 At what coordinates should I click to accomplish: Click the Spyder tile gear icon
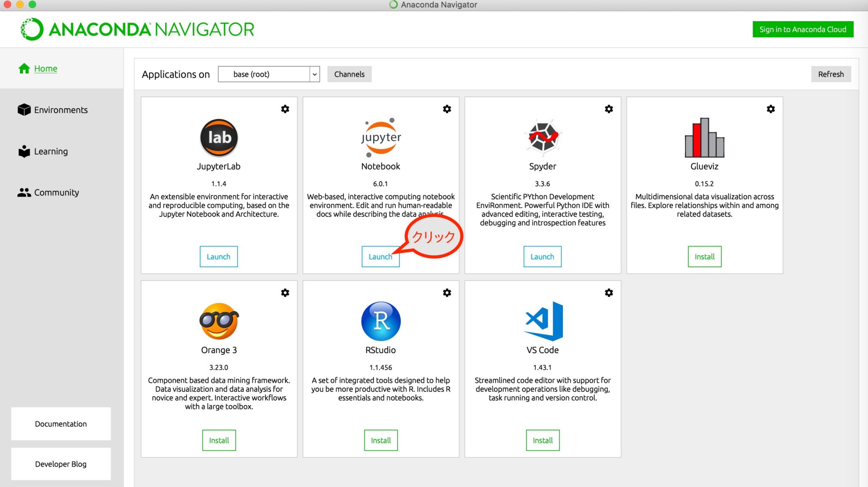click(609, 109)
